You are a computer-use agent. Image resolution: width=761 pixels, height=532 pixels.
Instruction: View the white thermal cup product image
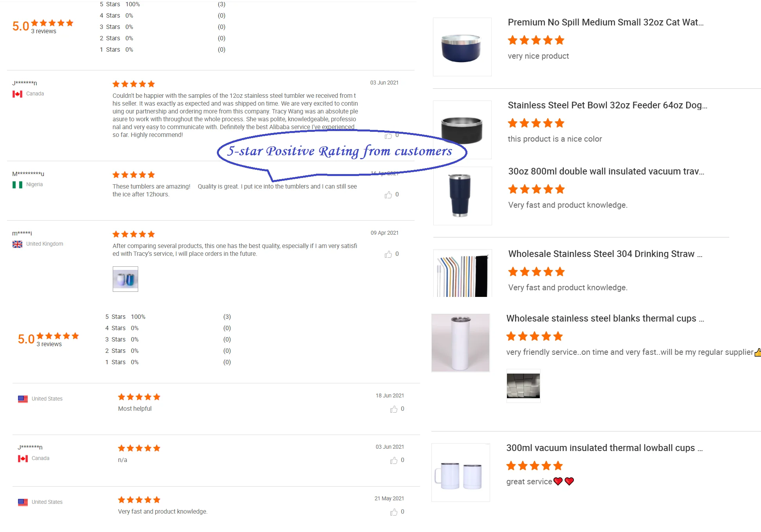click(x=460, y=343)
